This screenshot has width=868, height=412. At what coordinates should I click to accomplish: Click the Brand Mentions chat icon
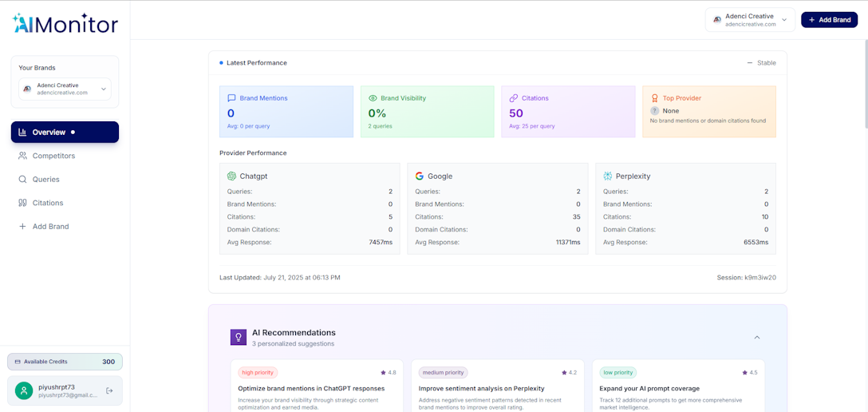(231, 98)
